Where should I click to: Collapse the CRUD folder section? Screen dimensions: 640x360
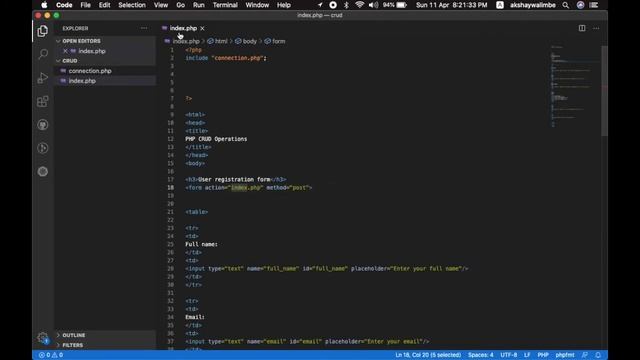pos(70,60)
